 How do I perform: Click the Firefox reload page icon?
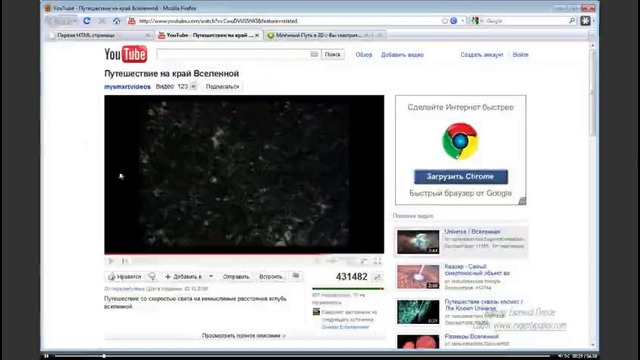click(87, 21)
